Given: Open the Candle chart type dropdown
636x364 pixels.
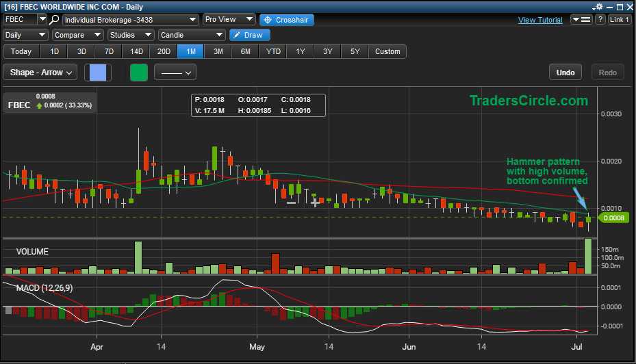Looking at the screenshot, I should coord(192,36).
